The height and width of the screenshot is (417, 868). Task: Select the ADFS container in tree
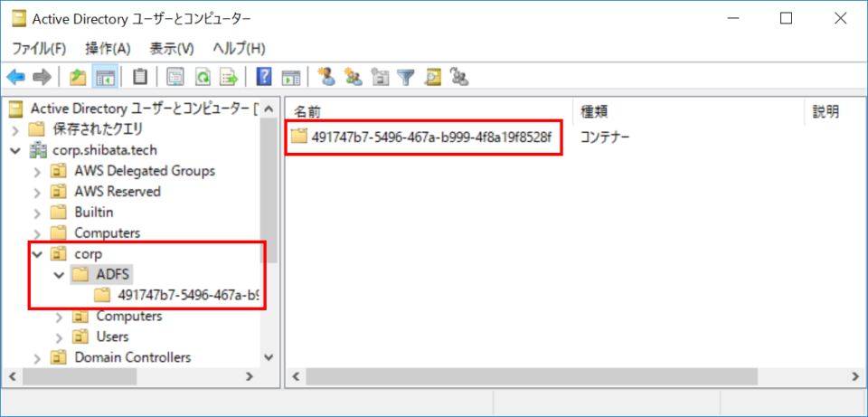coord(114,274)
